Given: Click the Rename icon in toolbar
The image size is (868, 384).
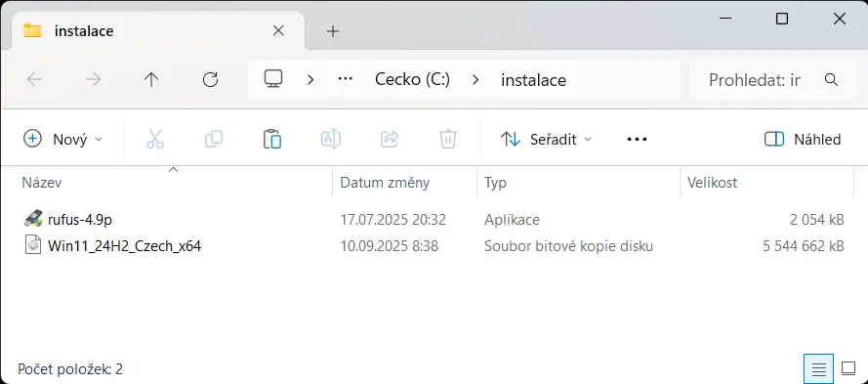Looking at the screenshot, I should [331, 139].
